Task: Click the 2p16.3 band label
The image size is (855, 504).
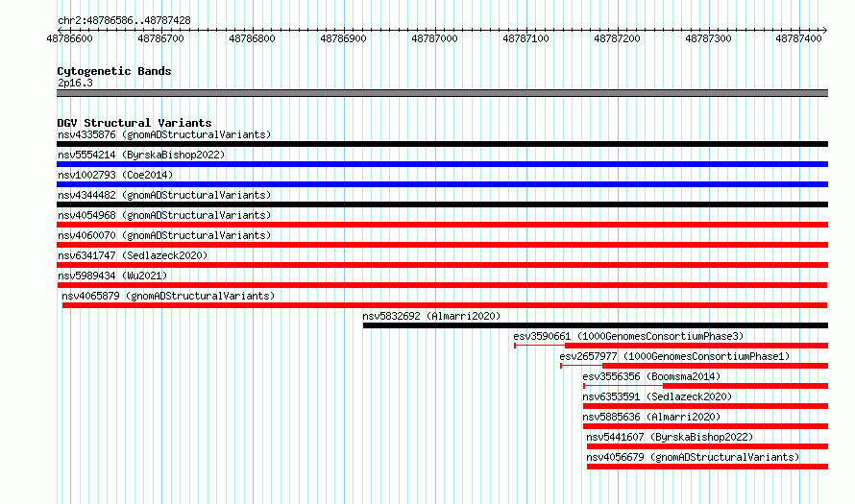Action: [x=75, y=83]
